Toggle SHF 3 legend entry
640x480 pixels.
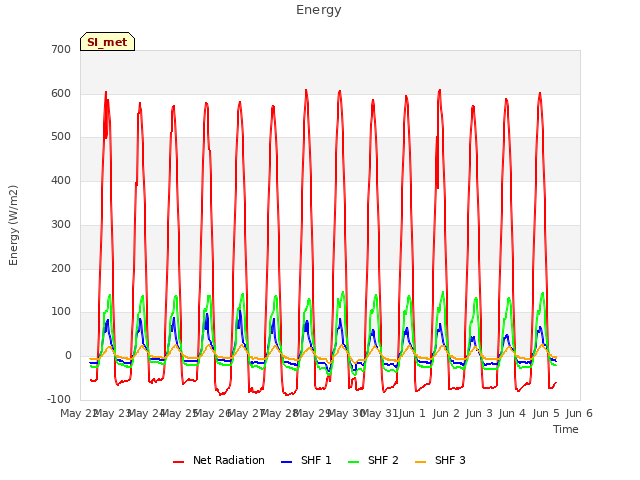440,460
